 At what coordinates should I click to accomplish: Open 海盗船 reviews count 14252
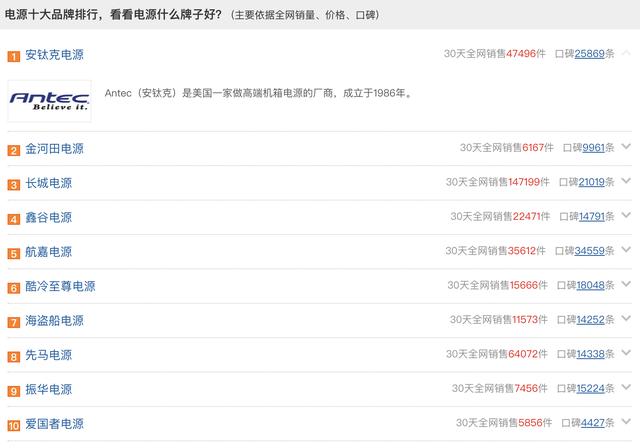tap(590, 319)
